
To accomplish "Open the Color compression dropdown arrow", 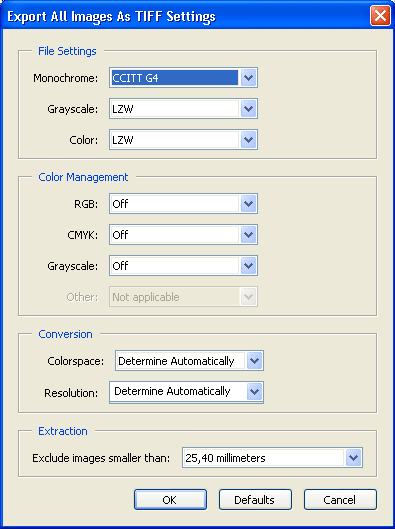I will 248,140.
